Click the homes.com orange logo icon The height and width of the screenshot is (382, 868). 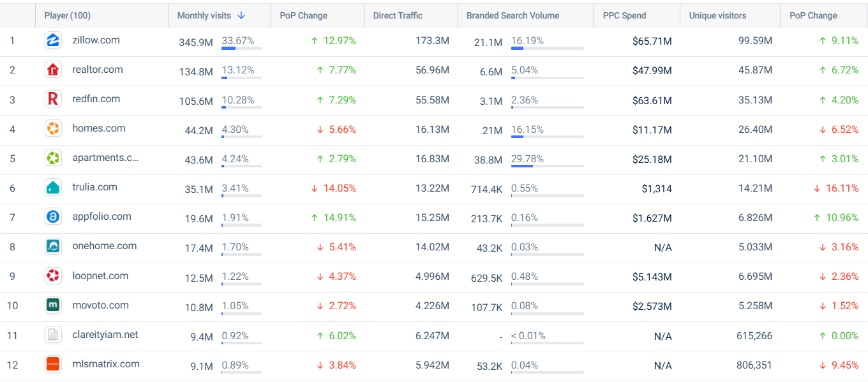point(53,128)
